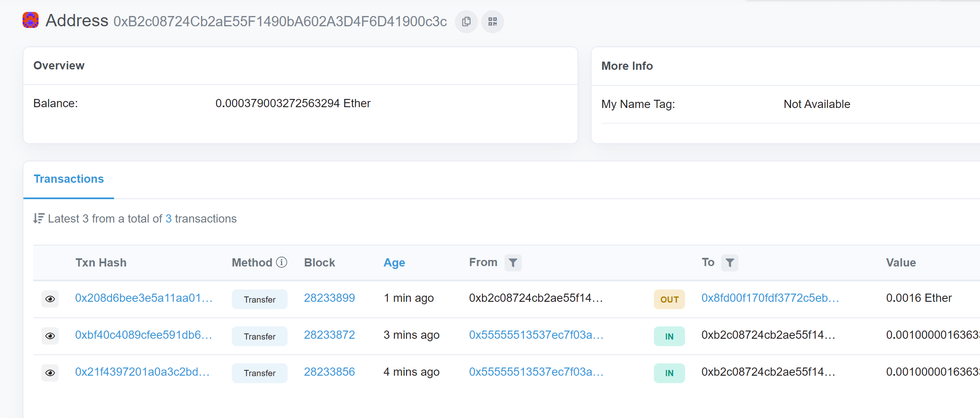The width and height of the screenshot is (980, 418).
Task: Preview transaction 0x21f4397201a0a3c2bd details
Action: (50, 372)
